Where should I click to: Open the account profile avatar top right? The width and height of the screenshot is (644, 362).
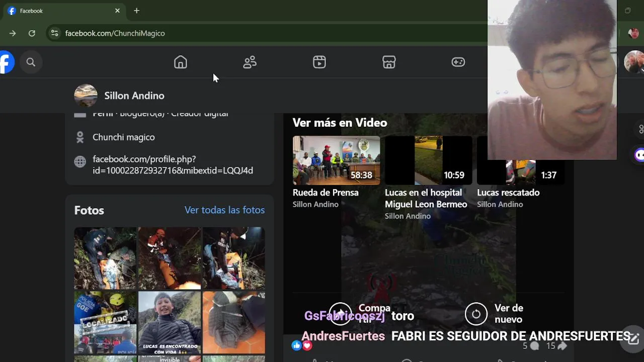(x=633, y=62)
